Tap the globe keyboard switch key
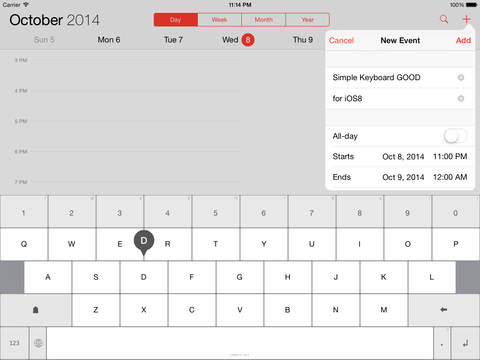The width and height of the screenshot is (480, 360). point(38,343)
